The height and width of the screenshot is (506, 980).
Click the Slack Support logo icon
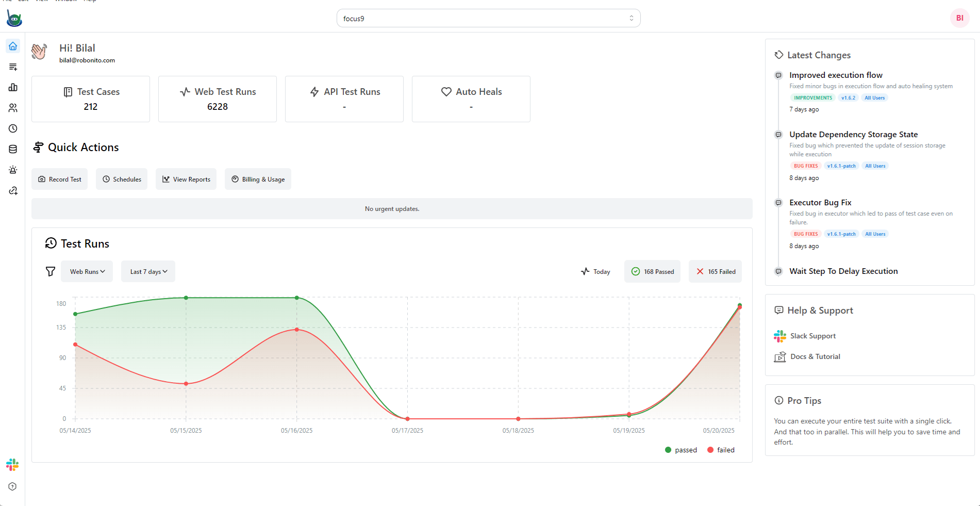click(x=780, y=336)
